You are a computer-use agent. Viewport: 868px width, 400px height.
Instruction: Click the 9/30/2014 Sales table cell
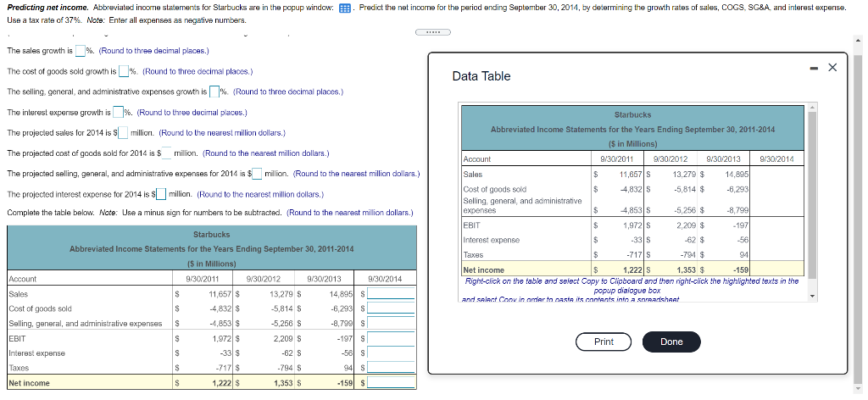tap(391, 294)
